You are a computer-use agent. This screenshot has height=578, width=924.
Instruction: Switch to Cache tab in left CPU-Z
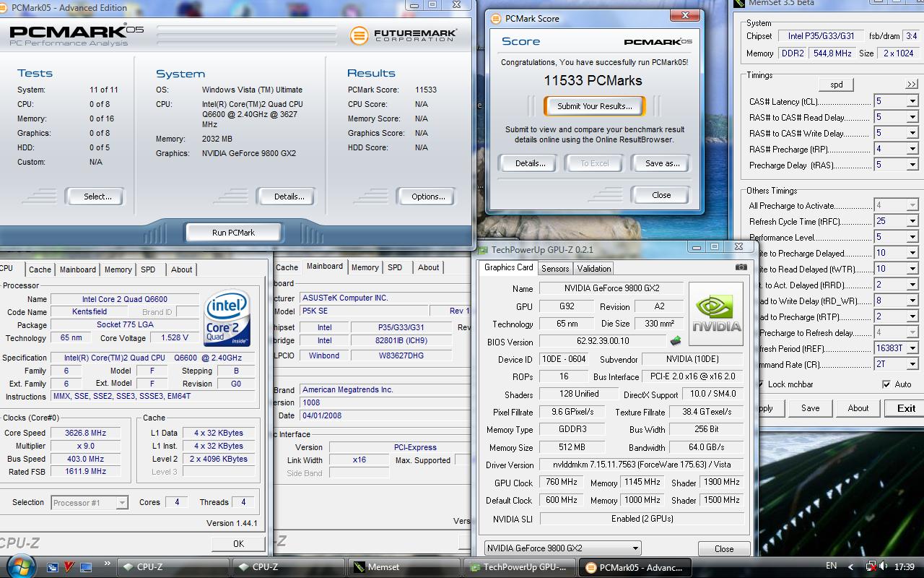tap(40, 269)
